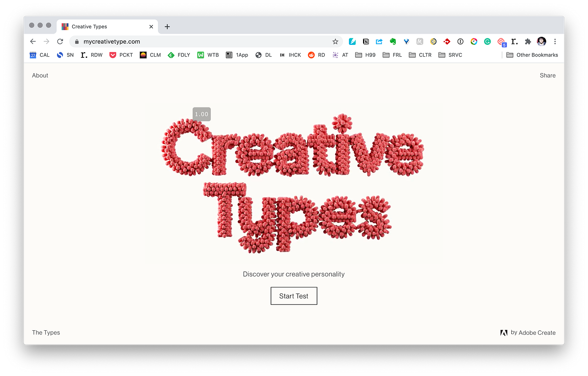Click the yellow ring extension icon
588x376 pixels.
click(x=433, y=42)
